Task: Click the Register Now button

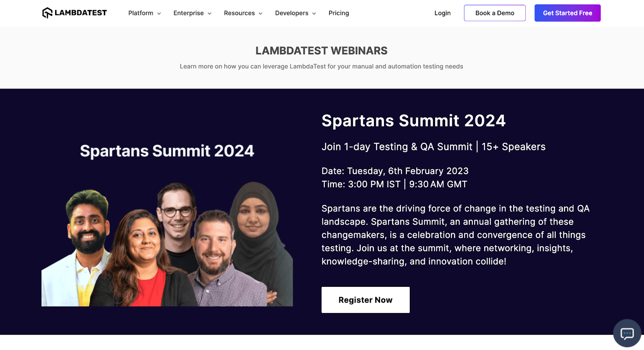Action: pyautogui.click(x=365, y=300)
